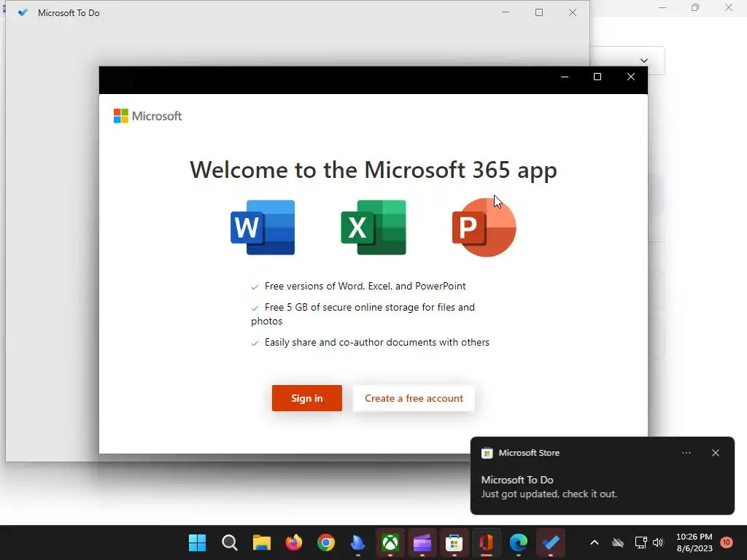Click 'Free 5 GB of secure online storage' text
This screenshot has height=560, width=747.
[x=363, y=314]
